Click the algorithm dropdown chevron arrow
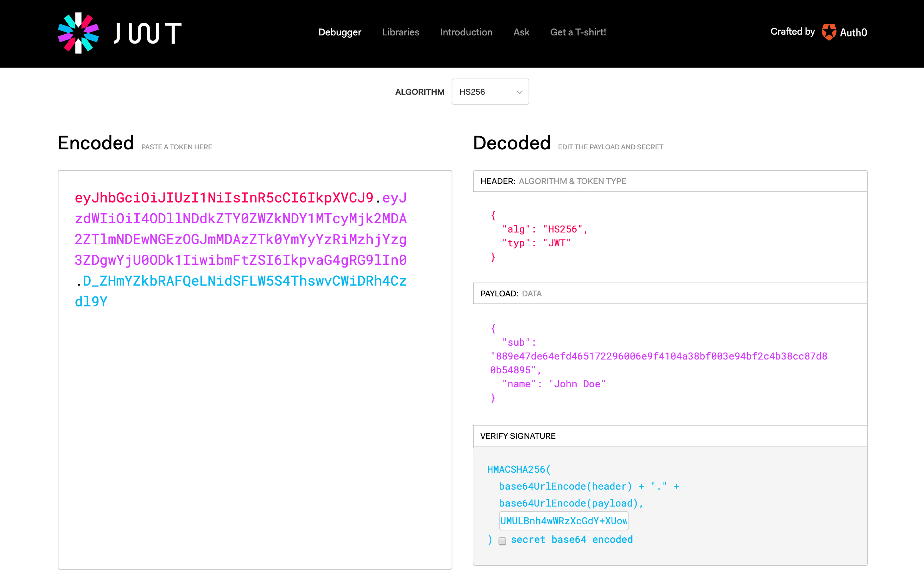Screen dimensions: 924x582 (519, 92)
